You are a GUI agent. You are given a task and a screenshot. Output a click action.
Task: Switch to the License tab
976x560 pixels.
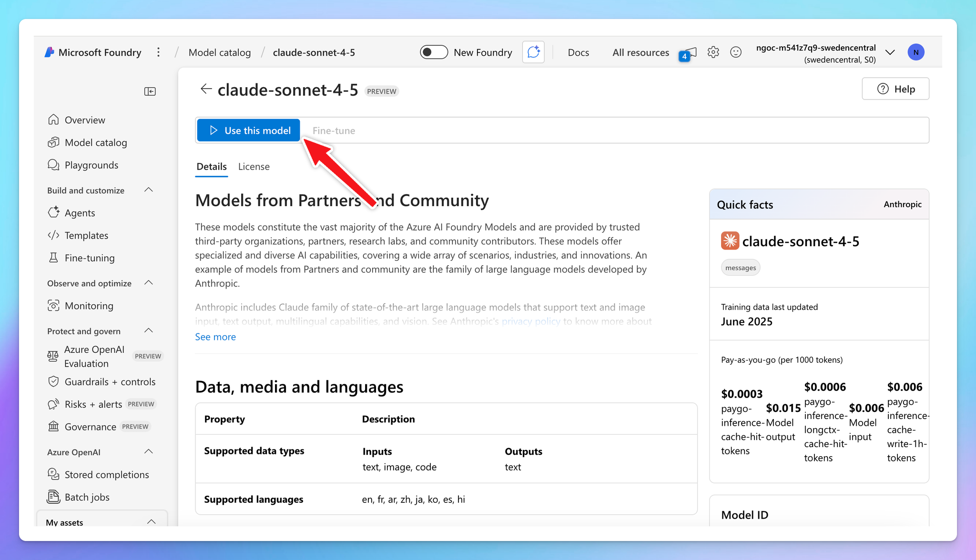click(x=254, y=167)
